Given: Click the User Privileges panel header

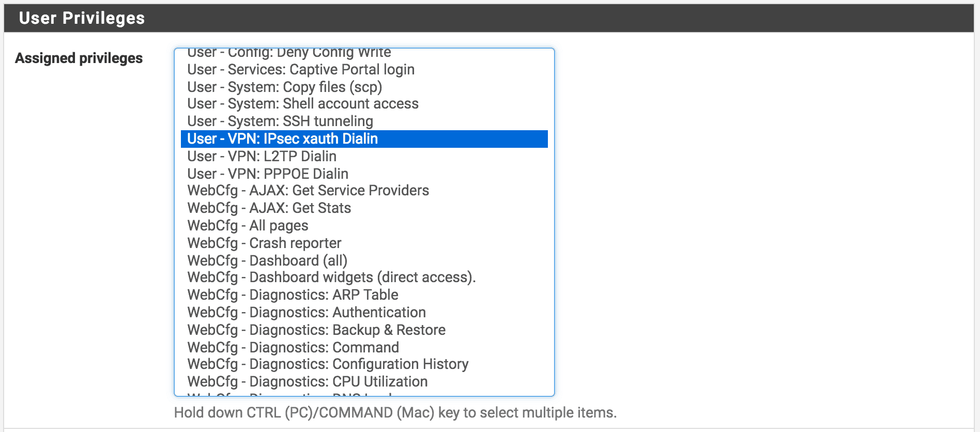Looking at the screenshot, I should 489,18.
